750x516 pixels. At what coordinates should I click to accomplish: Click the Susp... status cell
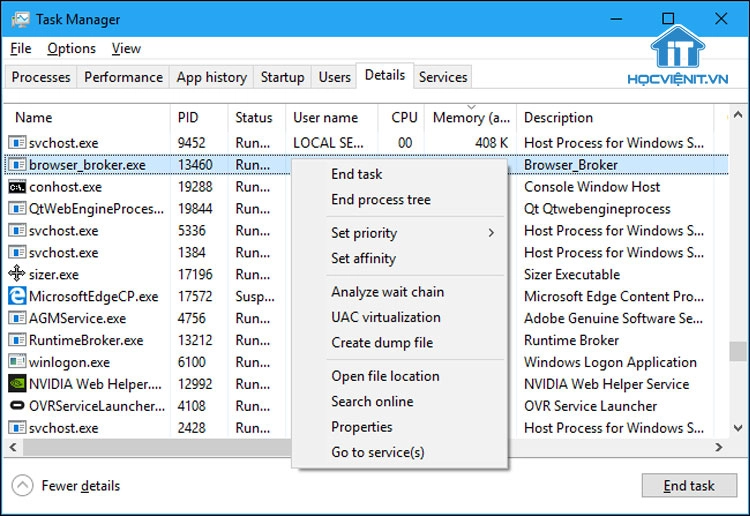point(255,296)
